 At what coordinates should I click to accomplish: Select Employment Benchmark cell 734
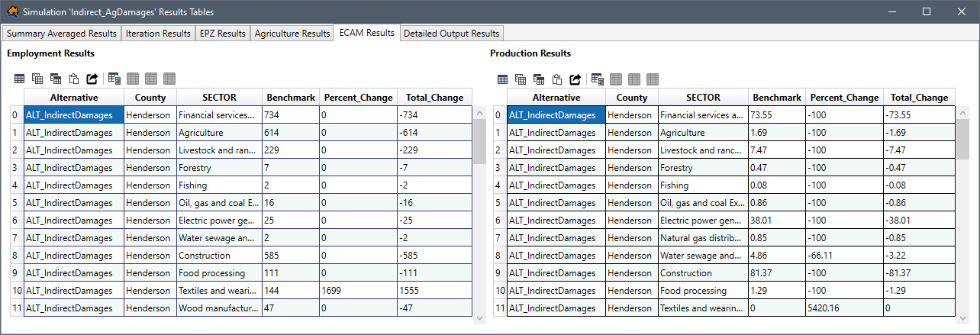pos(291,114)
